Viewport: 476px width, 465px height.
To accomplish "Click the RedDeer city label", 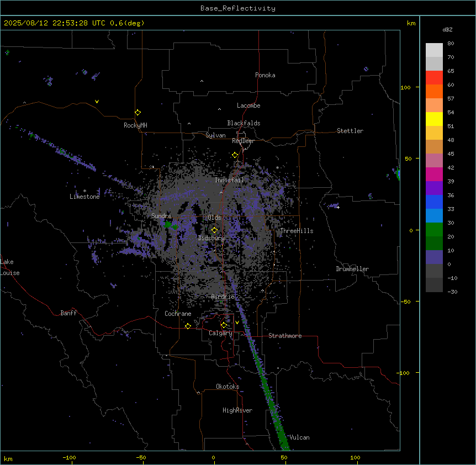I will (x=243, y=141).
